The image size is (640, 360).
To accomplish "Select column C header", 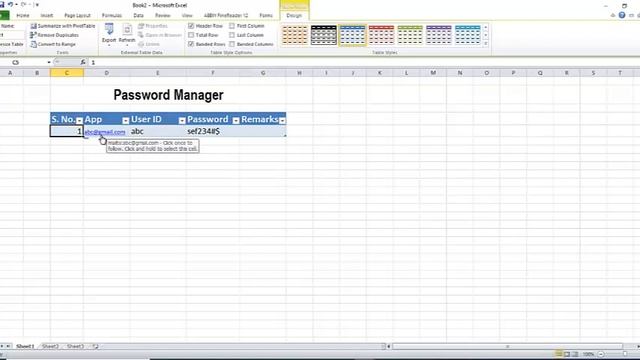I will pyautogui.click(x=67, y=73).
